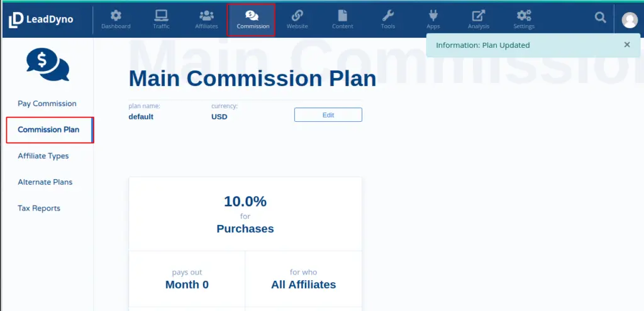The image size is (644, 311).
Task: Click the Edit plan button
Action: pyautogui.click(x=328, y=115)
